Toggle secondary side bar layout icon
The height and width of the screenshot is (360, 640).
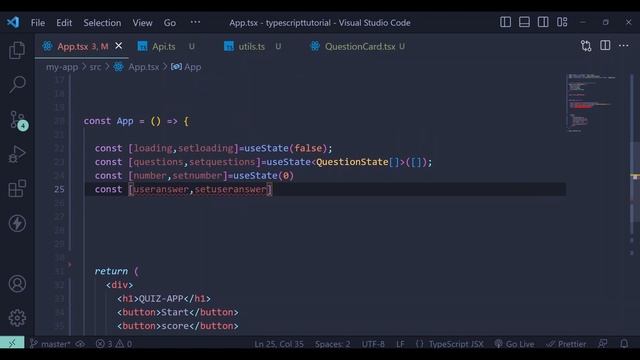[x=543, y=22]
